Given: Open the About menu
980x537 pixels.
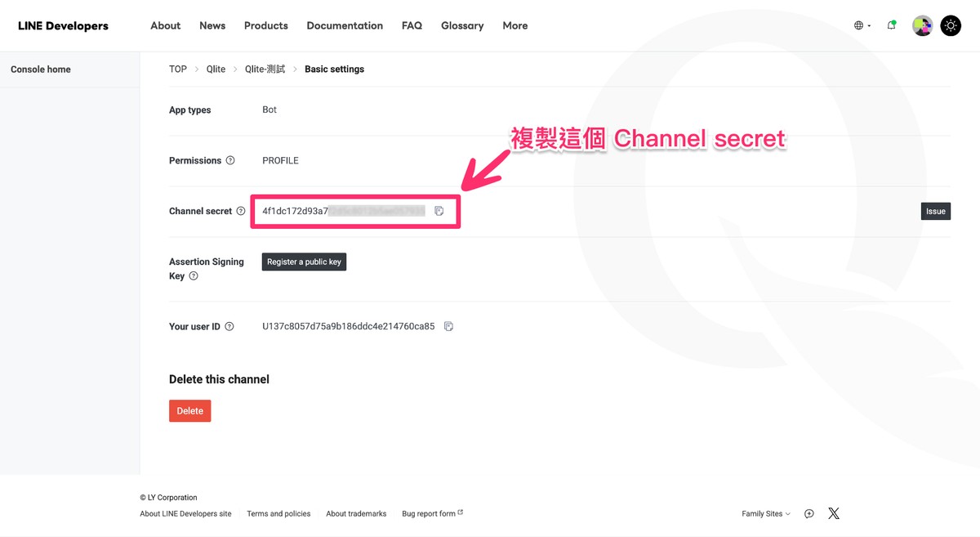Looking at the screenshot, I should (166, 25).
